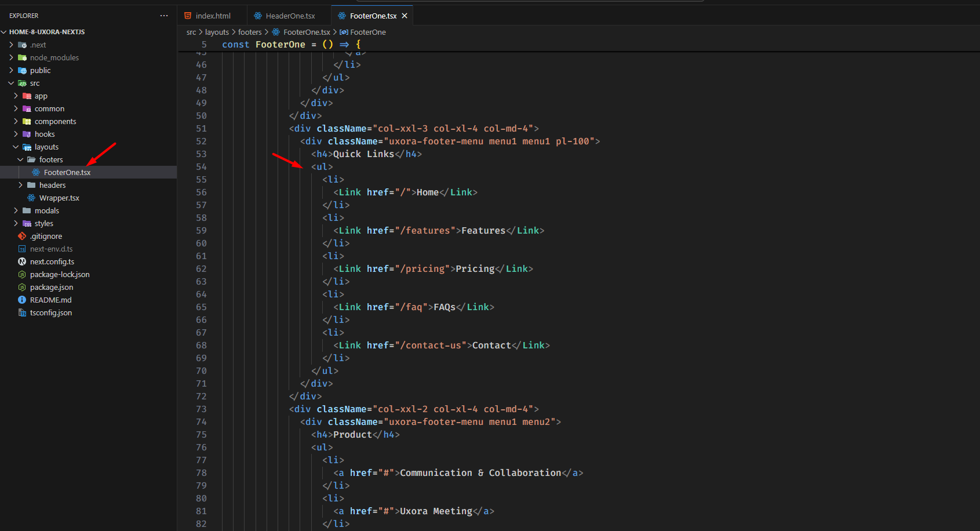Select the FooterOne.tsx editor tab

[x=373, y=16]
